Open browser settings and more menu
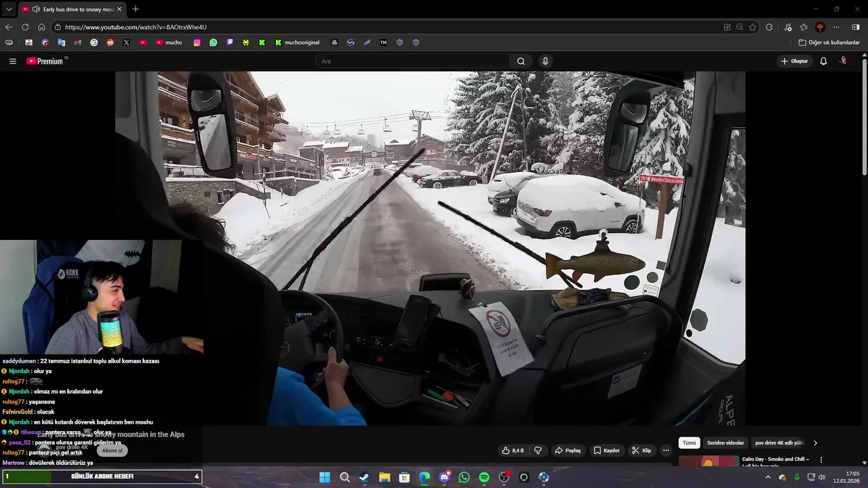The width and height of the screenshot is (868, 488). pos(836,27)
